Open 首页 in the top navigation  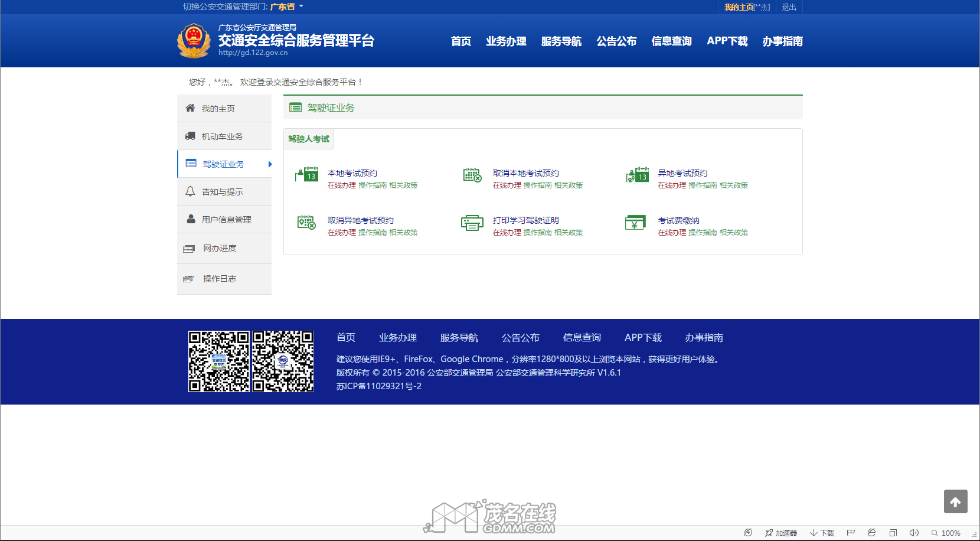(x=461, y=41)
